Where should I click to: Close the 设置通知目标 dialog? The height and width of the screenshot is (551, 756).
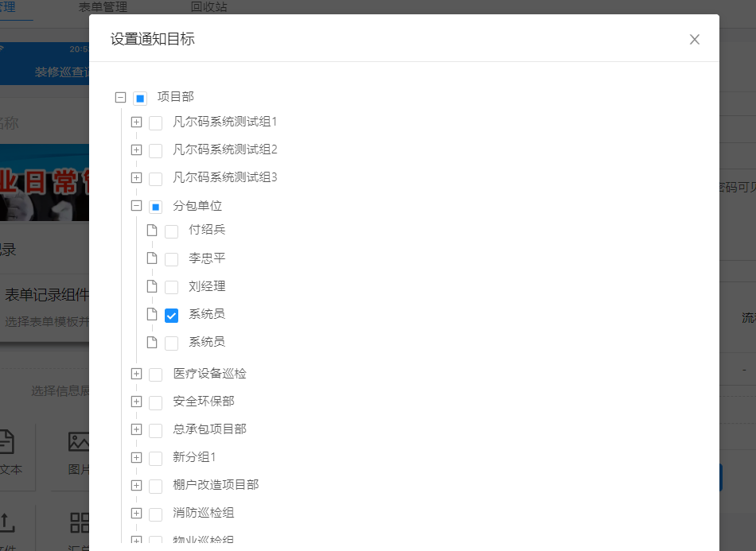pyautogui.click(x=694, y=40)
